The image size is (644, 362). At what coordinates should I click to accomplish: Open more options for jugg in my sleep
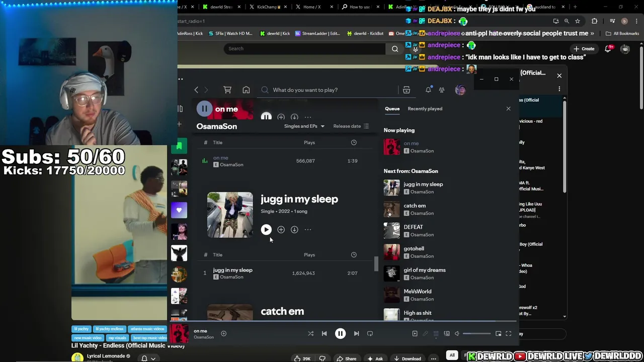pos(308,230)
